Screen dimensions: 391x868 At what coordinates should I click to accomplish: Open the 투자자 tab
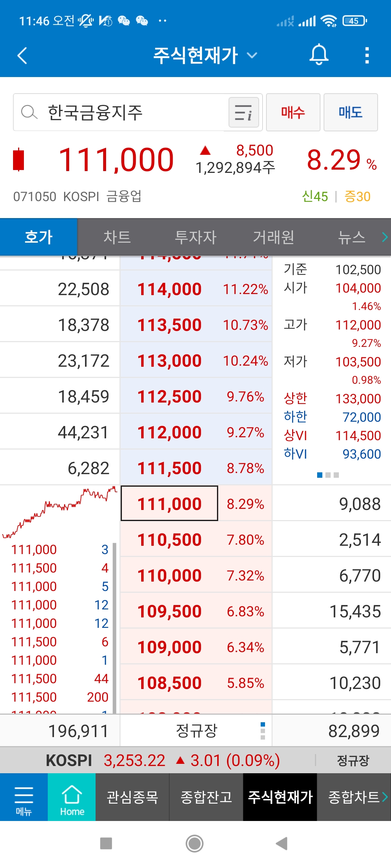(x=195, y=237)
